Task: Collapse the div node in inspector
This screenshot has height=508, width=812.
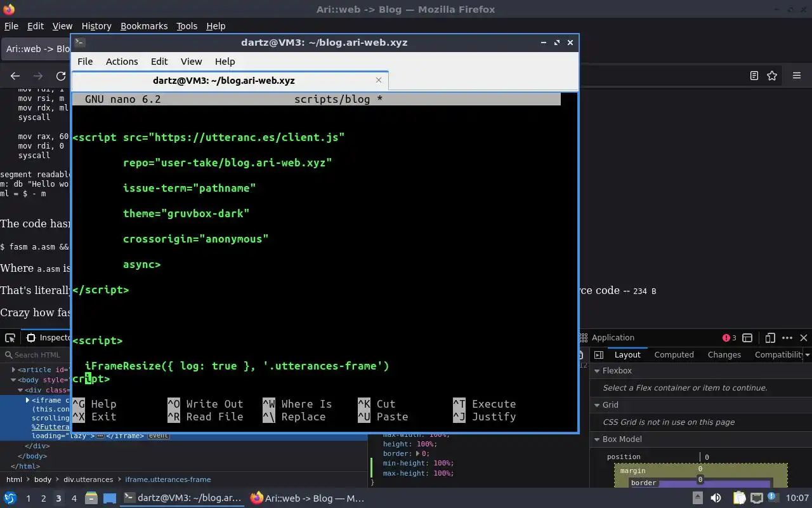Action: point(20,390)
